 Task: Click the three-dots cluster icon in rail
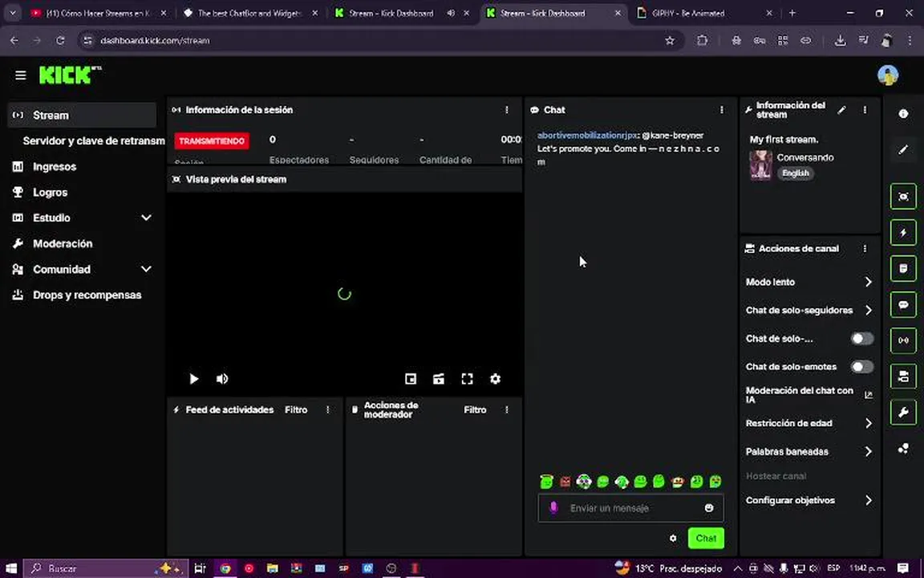(903, 449)
